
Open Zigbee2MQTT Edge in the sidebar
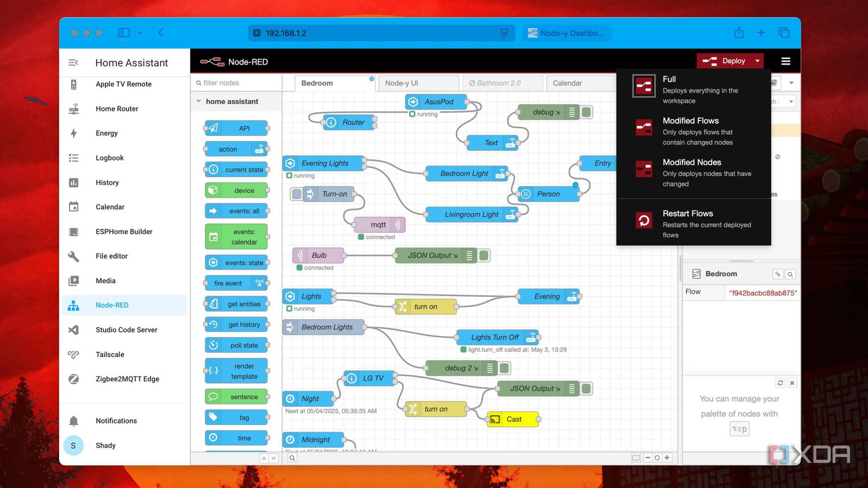point(127,379)
